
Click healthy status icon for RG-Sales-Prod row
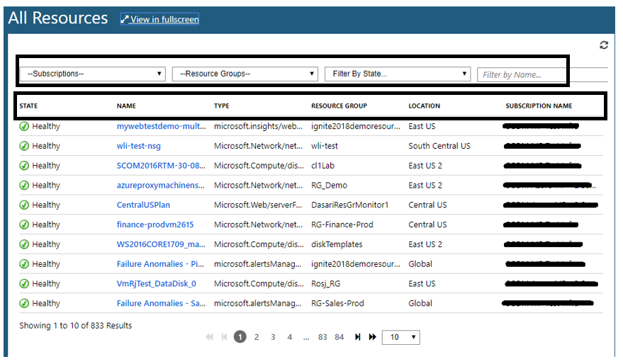coord(24,303)
